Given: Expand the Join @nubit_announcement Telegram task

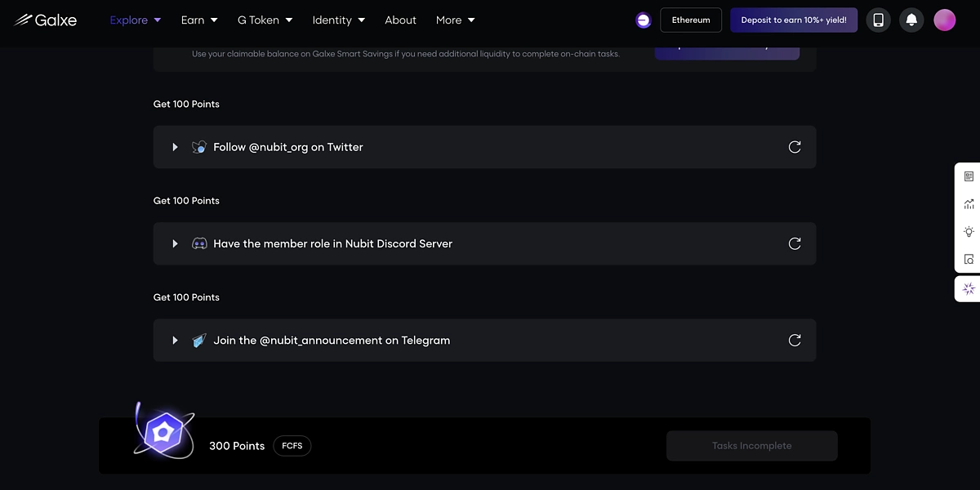Looking at the screenshot, I should coord(175,340).
